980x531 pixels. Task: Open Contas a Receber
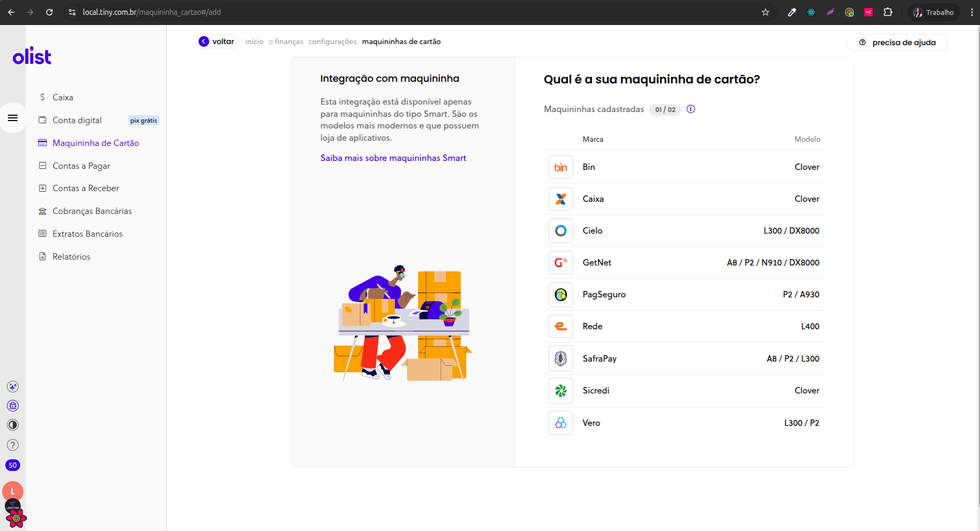click(85, 188)
